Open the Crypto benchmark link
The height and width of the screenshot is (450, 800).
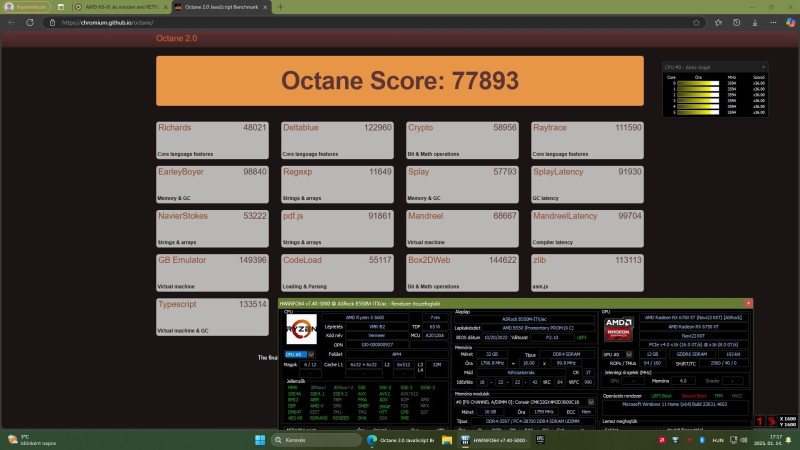pos(420,128)
